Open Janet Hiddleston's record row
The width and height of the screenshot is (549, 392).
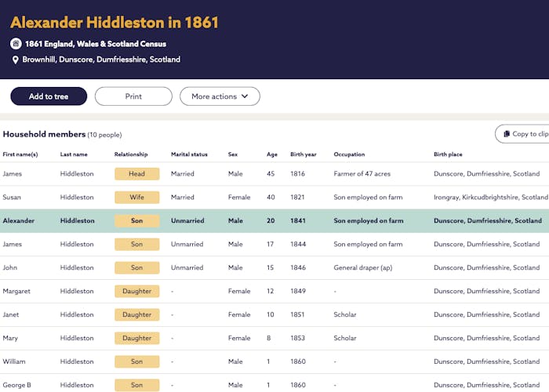(274, 314)
